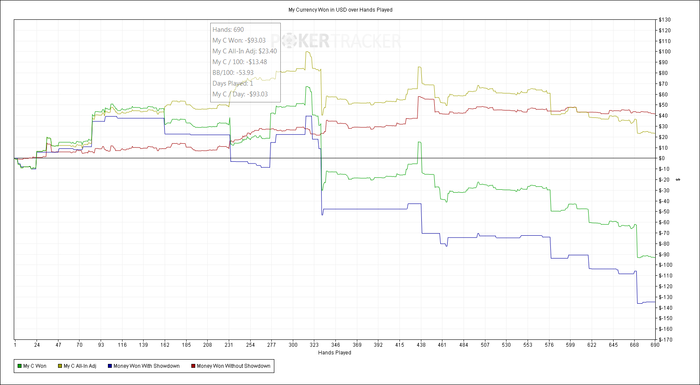Select 'Money Won With Showdown' legend label
Viewport: 700px width, 385px height.
tap(146, 366)
